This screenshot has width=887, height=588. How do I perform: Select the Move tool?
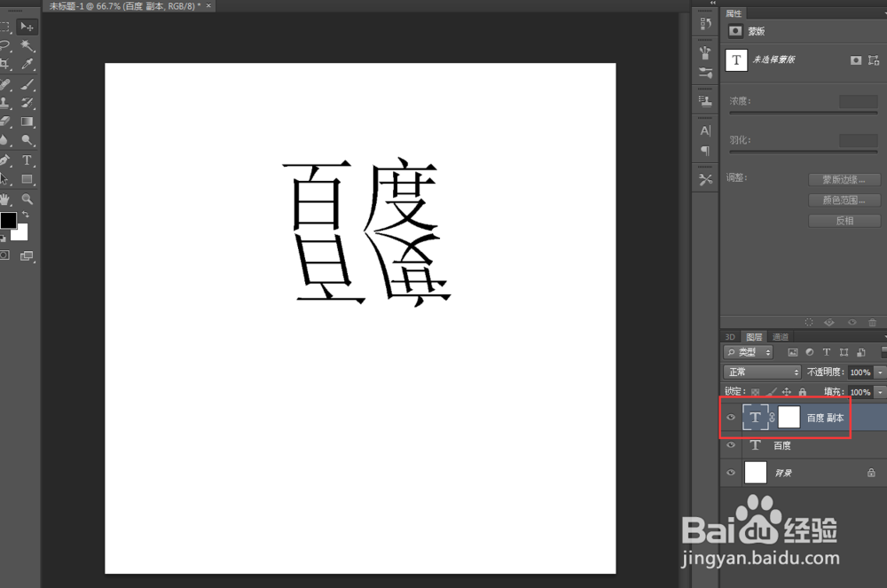[x=27, y=27]
